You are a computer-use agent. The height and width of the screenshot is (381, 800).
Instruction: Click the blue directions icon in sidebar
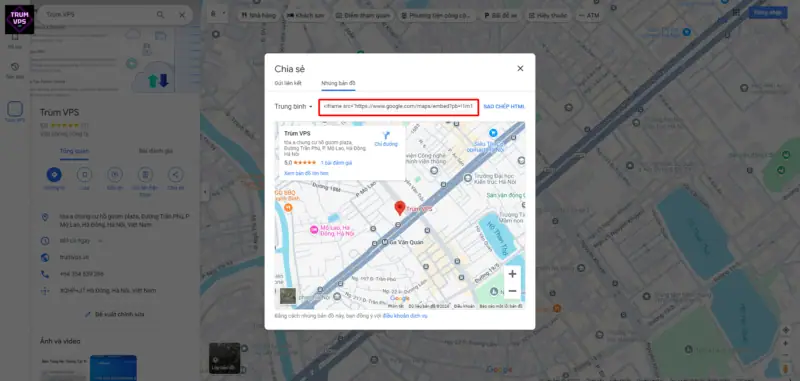pos(54,175)
